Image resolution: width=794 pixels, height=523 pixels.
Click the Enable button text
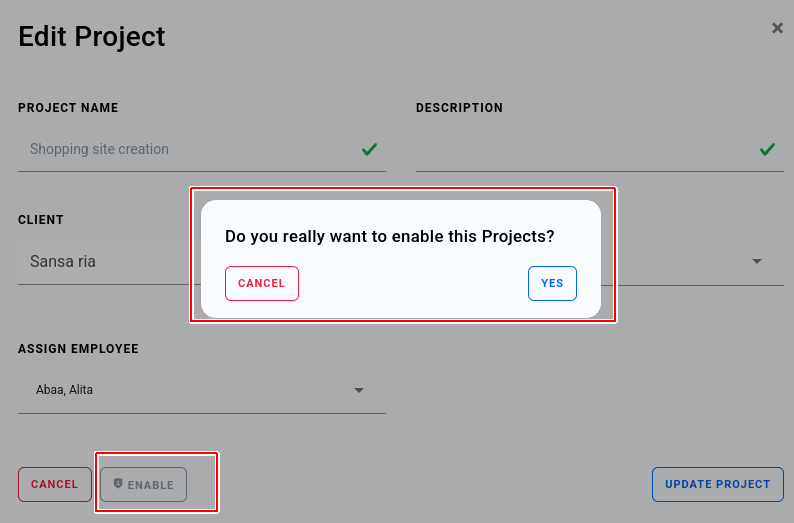(x=150, y=485)
